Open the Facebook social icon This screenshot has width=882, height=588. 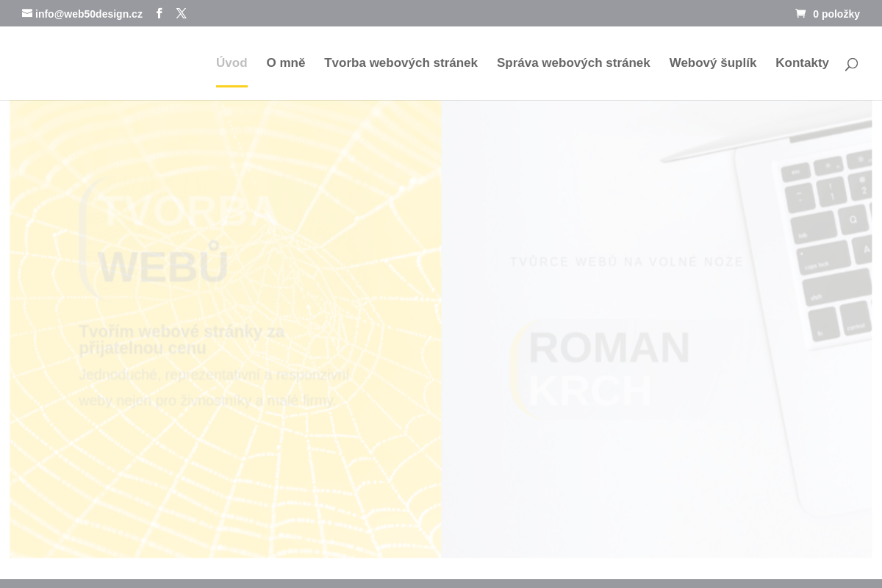[x=159, y=13]
